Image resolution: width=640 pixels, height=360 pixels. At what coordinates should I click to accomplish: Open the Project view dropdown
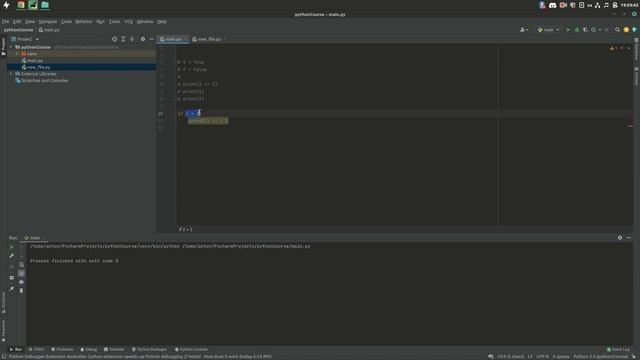click(x=25, y=39)
